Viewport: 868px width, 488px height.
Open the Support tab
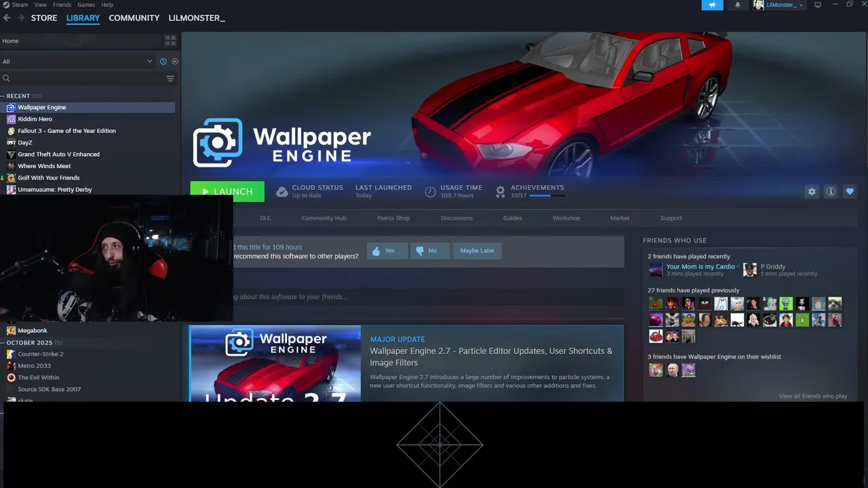tap(671, 218)
